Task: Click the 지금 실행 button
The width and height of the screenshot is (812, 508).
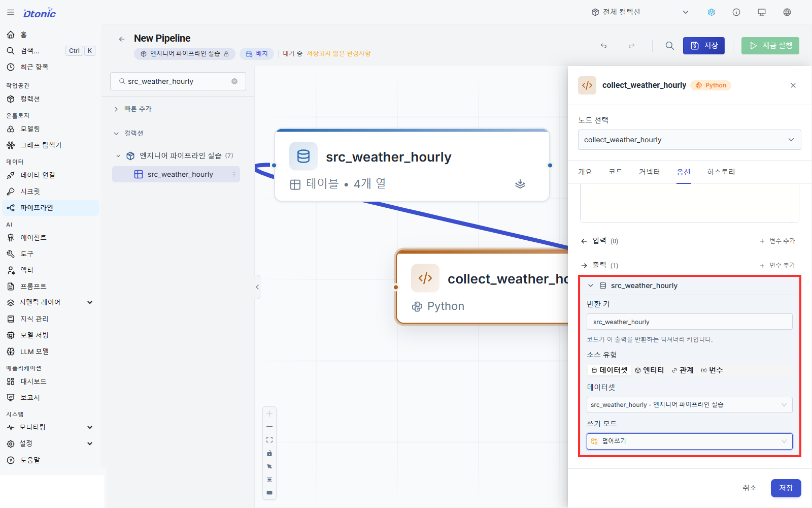Action: tap(770, 46)
